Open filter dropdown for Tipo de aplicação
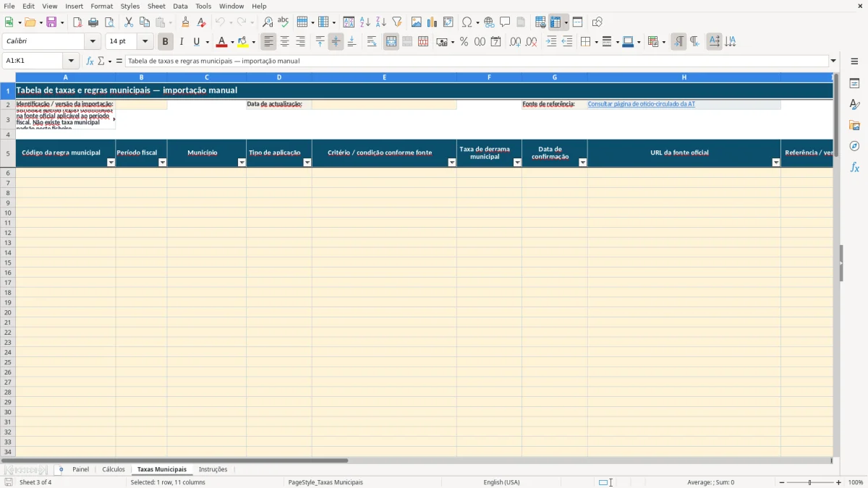 pyautogui.click(x=307, y=163)
